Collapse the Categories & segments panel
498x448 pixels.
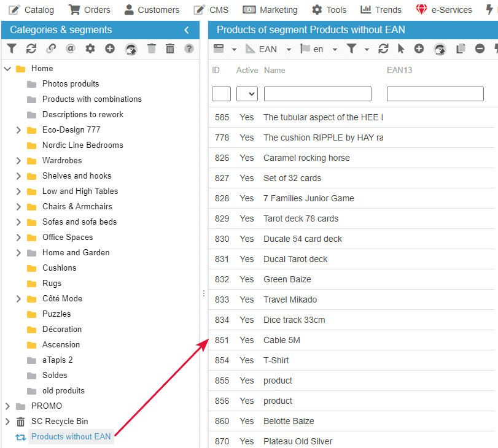click(x=187, y=30)
